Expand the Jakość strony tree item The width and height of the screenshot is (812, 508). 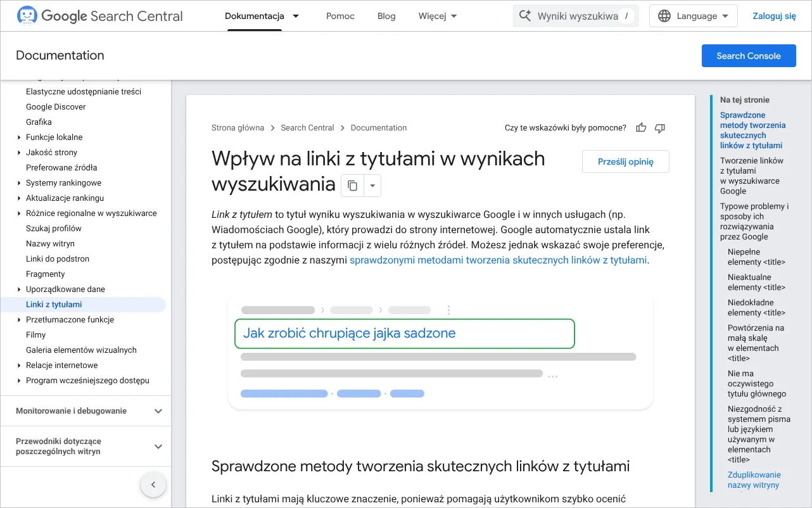click(x=19, y=153)
